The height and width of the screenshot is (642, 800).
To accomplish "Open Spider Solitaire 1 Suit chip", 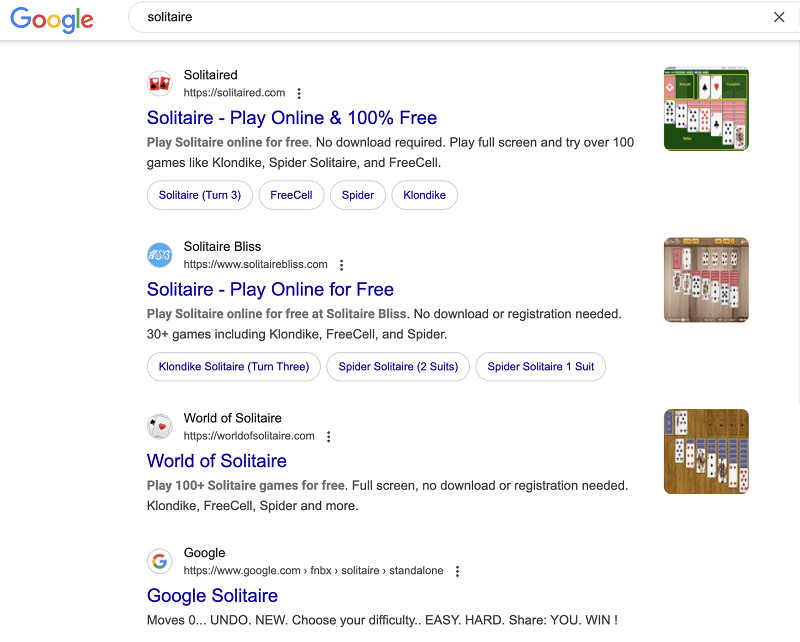I will coord(541,366).
